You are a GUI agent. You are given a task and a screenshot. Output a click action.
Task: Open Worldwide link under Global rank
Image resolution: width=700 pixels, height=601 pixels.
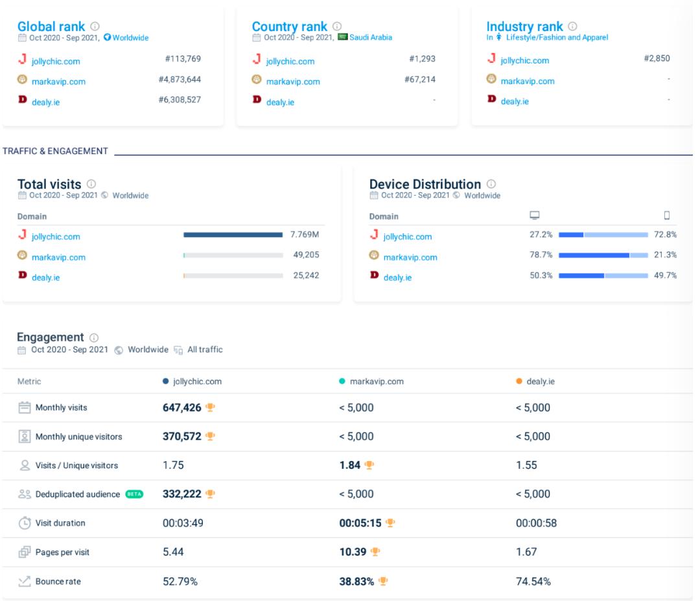coord(130,38)
